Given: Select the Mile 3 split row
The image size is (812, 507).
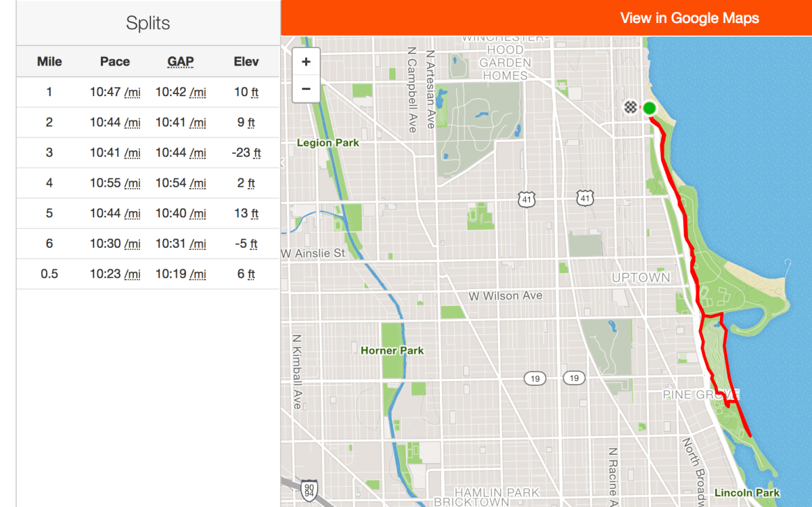Looking at the screenshot, I should (x=148, y=153).
